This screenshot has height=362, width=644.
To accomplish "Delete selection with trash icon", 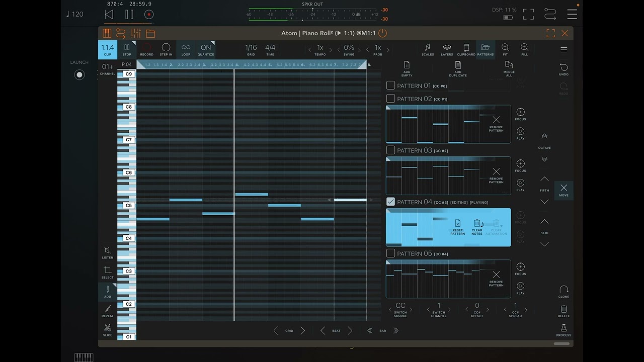I will [563, 311].
